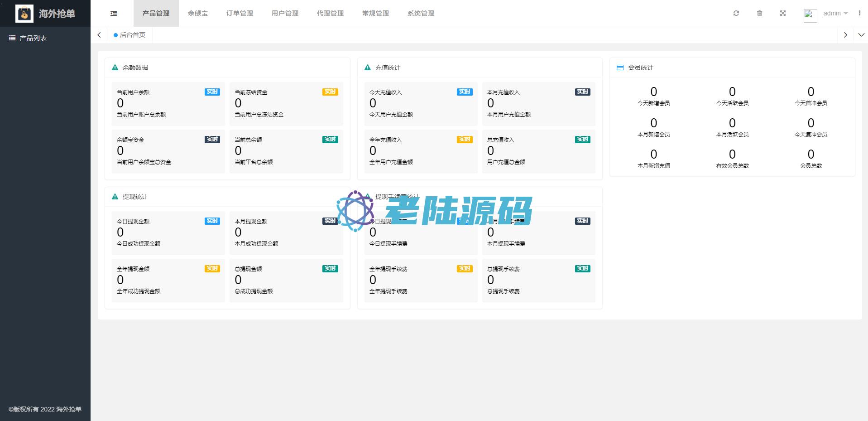Expand the tab operations down chevron

[x=861, y=35]
